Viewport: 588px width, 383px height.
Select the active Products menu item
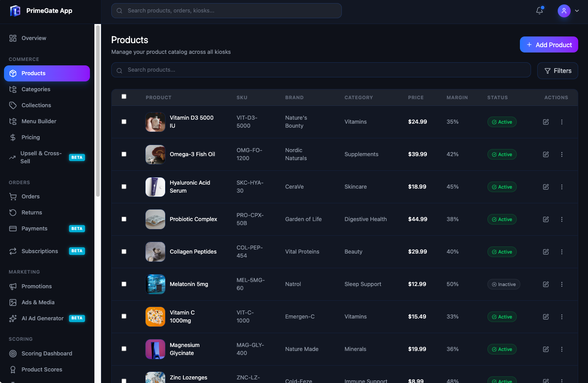click(x=47, y=73)
